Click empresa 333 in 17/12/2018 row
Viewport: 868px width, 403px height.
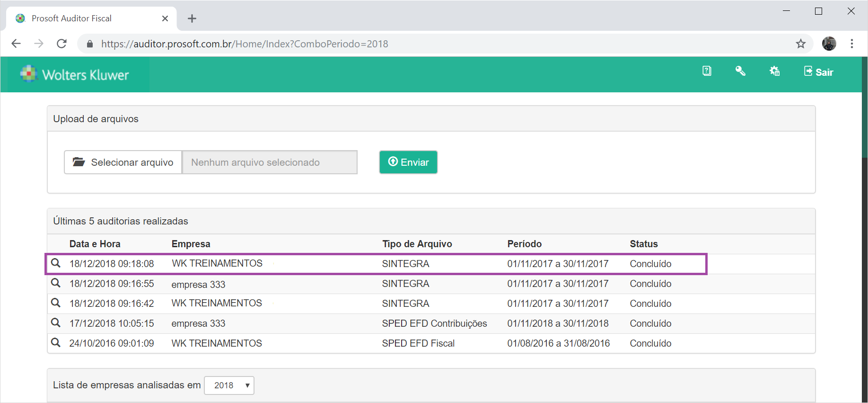(199, 323)
